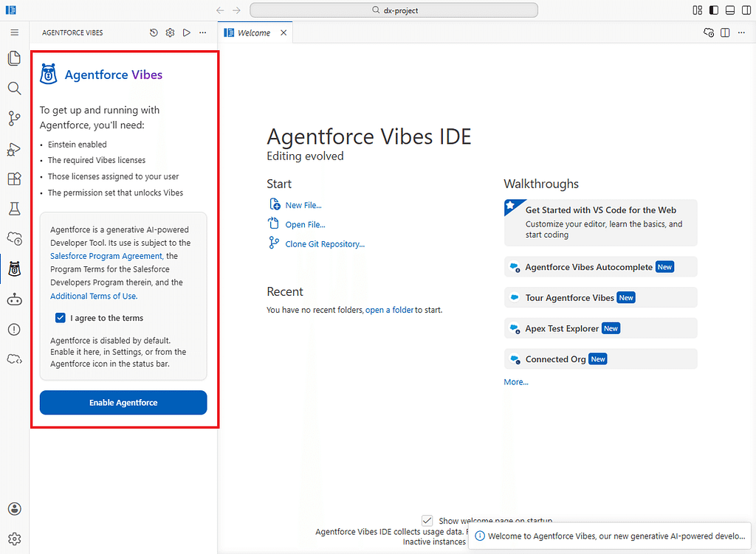This screenshot has height=554, width=756.
Task: Open Connected Org walkthrough
Action: tap(601, 359)
